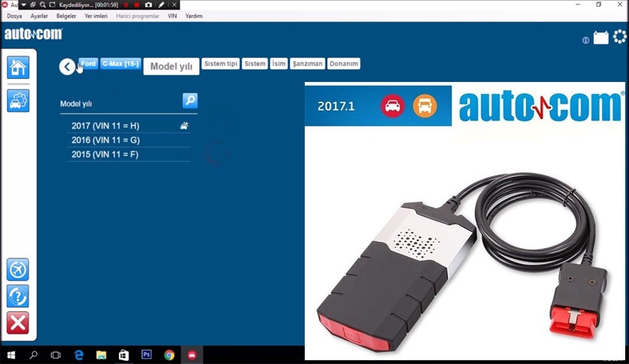This screenshot has width=629, height=364.
Task: Open the Yer imleri menu
Action: (x=96, y=16)
